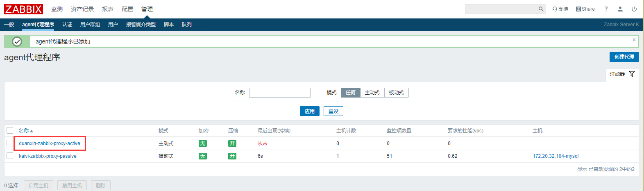Click the red 从未 last-seen value
The image size is (644, 191).
coord(263,143)
